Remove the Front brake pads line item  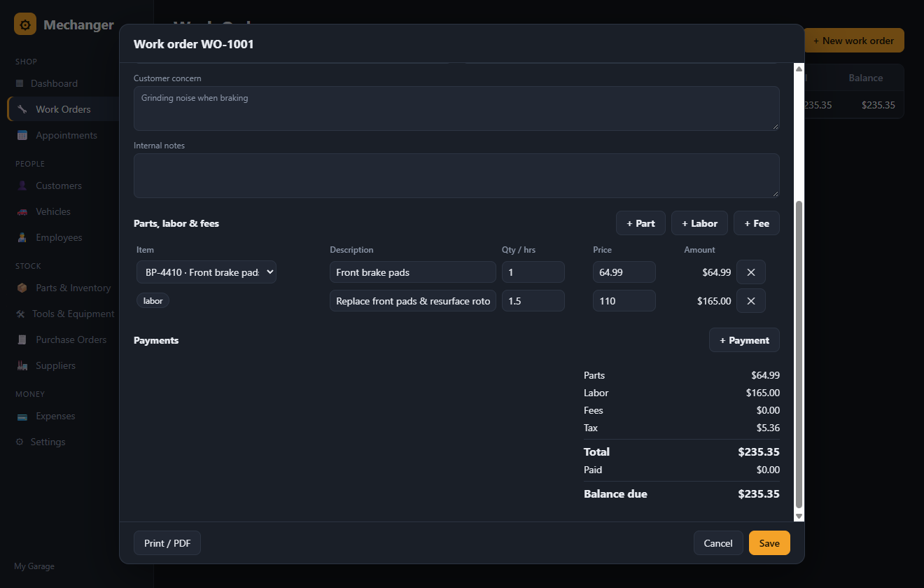(x=751, y=272)
